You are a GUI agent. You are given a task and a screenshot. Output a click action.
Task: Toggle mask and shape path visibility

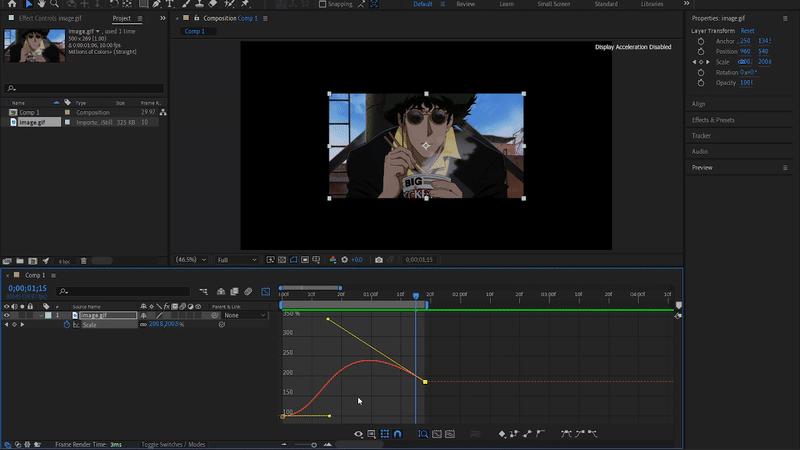pos(293,260)
